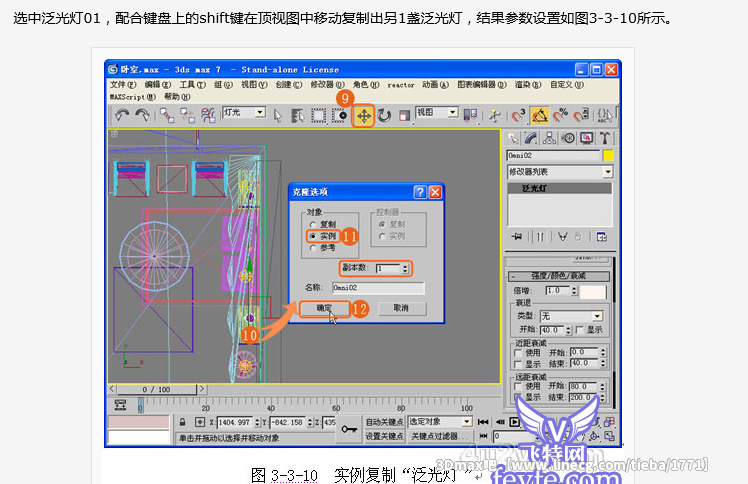Click the light color swatch beside 倍增
748x484 pixels.
[593, 291]
